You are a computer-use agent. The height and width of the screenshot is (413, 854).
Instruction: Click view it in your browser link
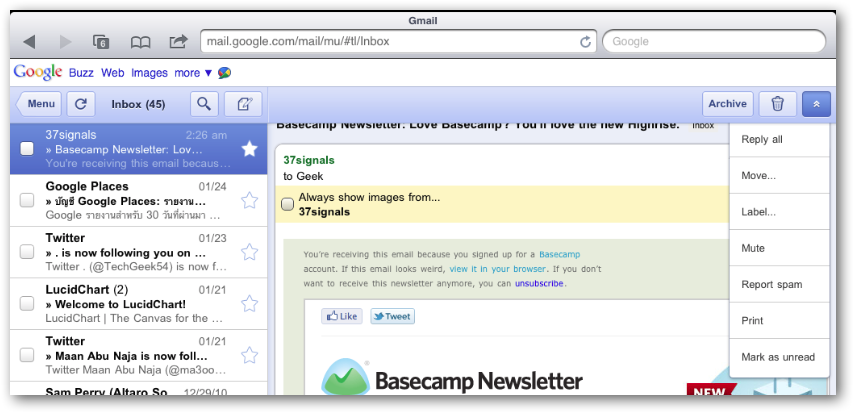click(x=497, y=269)
